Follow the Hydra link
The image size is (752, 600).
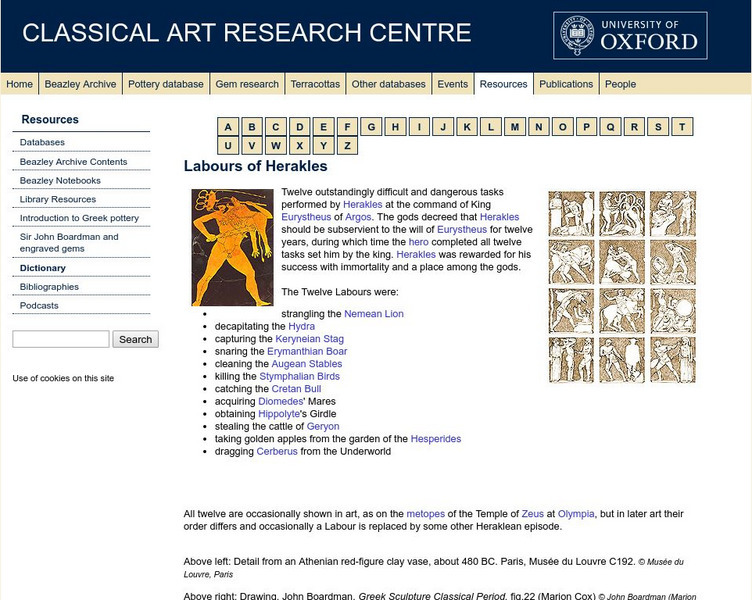pyautogui.click(x=302, y=326)
